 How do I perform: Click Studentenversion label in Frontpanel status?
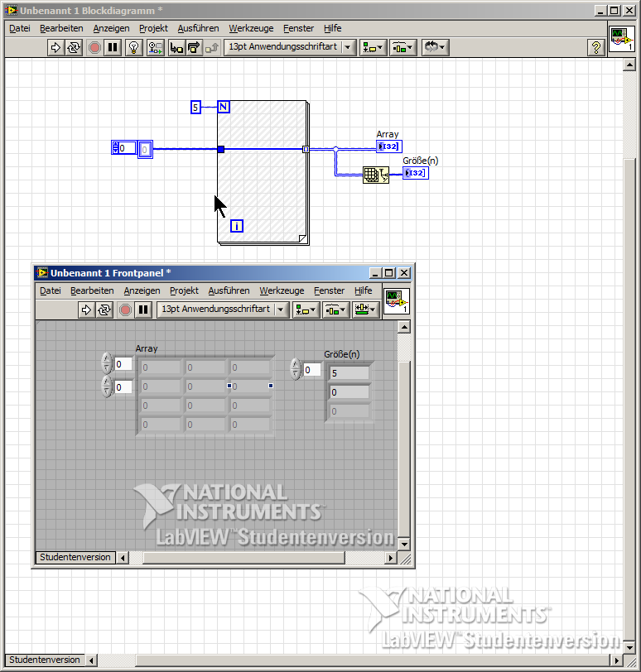[x=75, y=557]
